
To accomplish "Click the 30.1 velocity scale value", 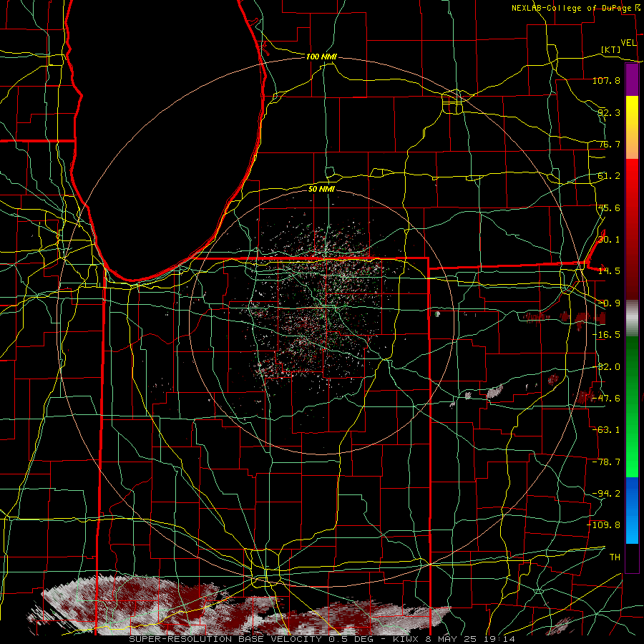I will [x=609, y=240].
